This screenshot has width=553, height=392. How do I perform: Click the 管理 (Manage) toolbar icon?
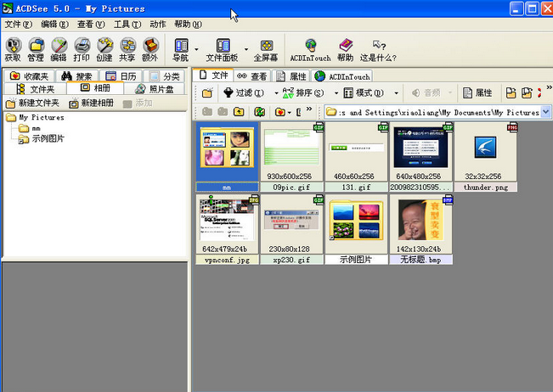click(x=35, y=49)
